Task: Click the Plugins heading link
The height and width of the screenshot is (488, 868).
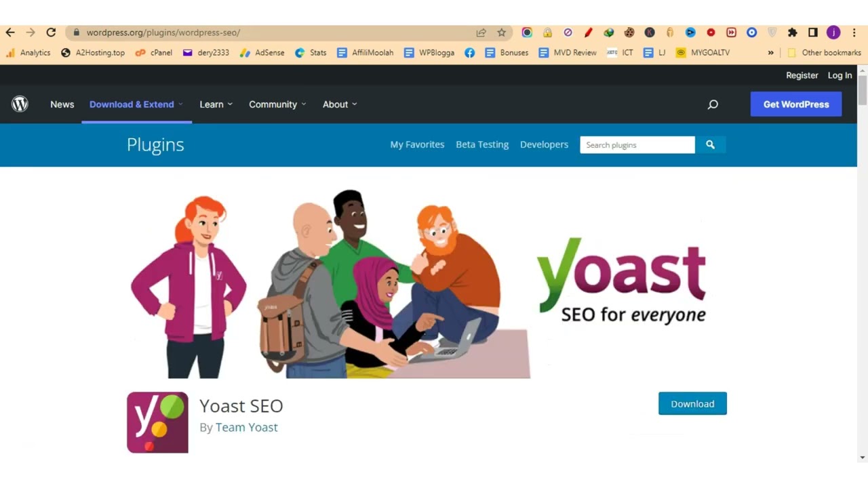Action: tap(155, 144)
